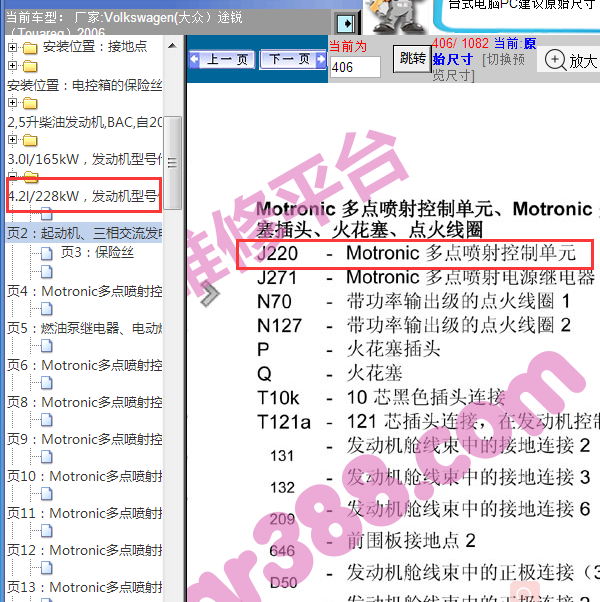Screen dimensions: 600x602
Task: Open 页4:Motronic多点喷射控 page entry
Action: (x=84, y=291)
